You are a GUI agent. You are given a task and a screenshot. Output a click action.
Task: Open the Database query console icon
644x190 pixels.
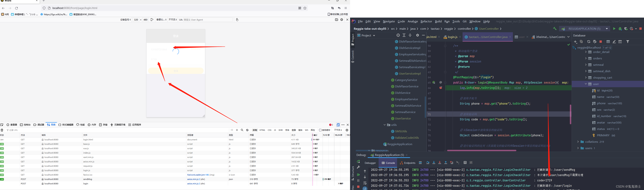click(620, 42)
